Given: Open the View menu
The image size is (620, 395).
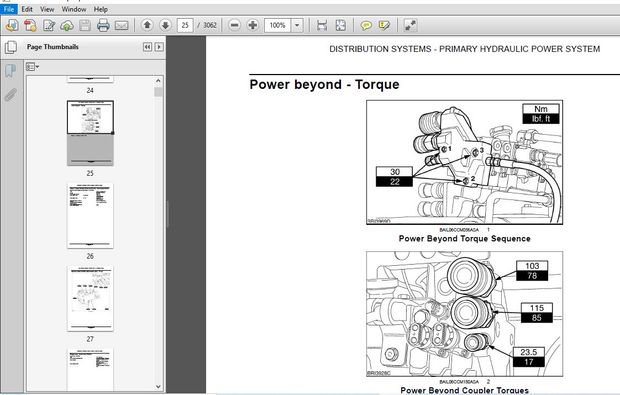Looking at the screenshot, I should click(x=47, y=9).
